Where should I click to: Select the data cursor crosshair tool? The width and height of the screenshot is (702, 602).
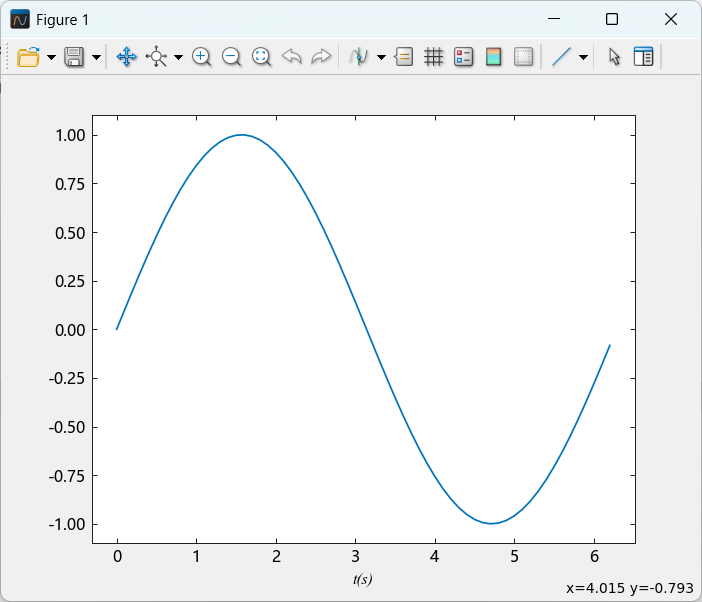(156, 57)
